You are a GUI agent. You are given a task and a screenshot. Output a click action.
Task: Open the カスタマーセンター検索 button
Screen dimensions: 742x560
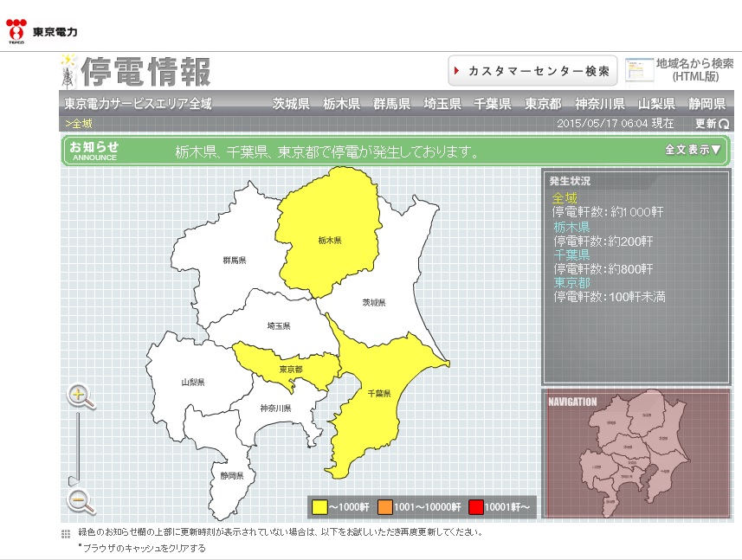click(x=532, y=70)
